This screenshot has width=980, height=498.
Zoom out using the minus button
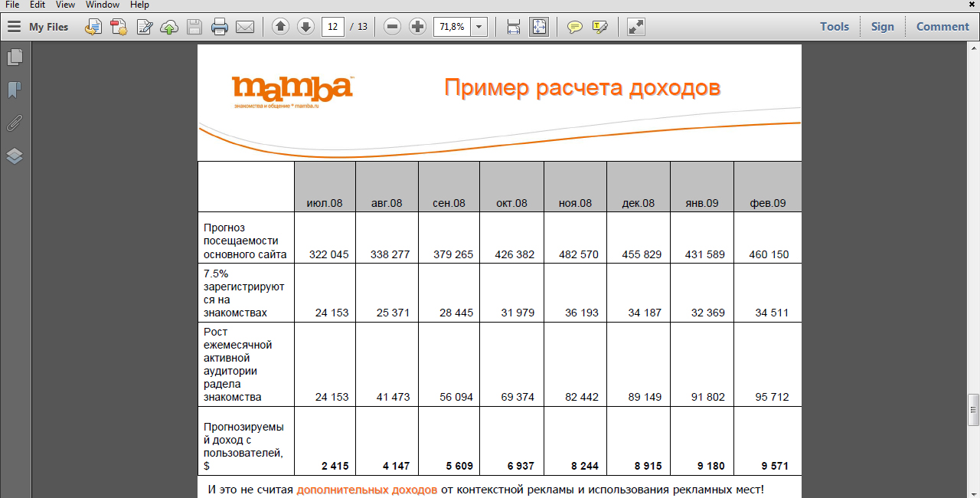pos(393,27)
